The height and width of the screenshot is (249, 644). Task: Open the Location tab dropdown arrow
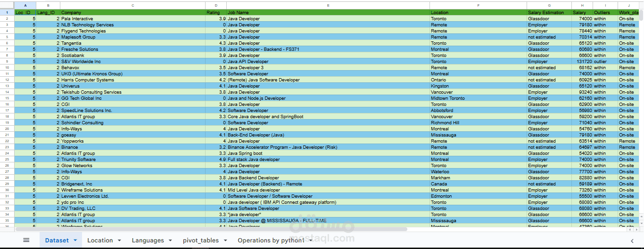click(119, 240)
